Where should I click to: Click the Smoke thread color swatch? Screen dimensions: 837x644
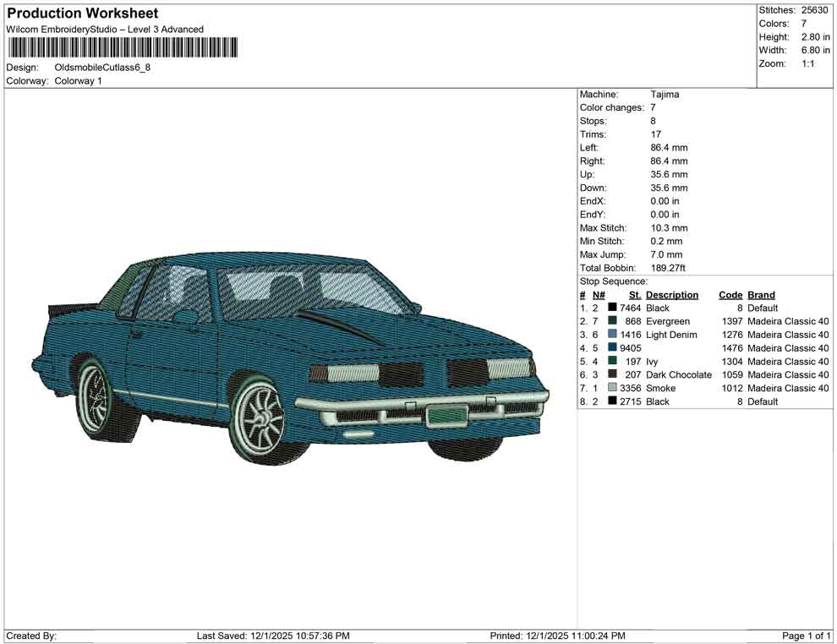click(x=612, y=389)
